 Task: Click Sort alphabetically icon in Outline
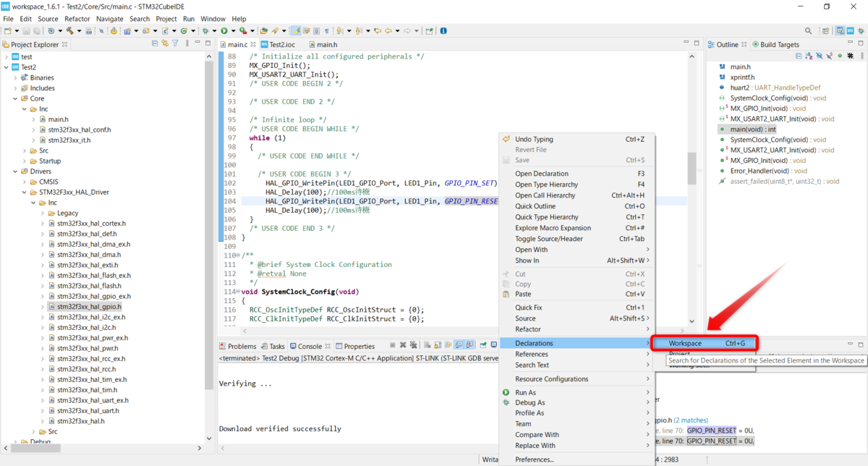809,56
